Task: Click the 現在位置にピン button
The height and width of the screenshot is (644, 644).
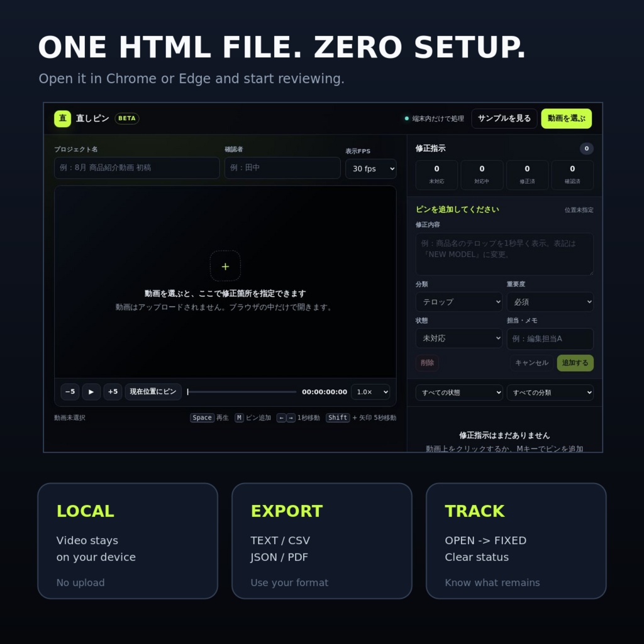Action: pyautogui.click(x=153, y=392)
